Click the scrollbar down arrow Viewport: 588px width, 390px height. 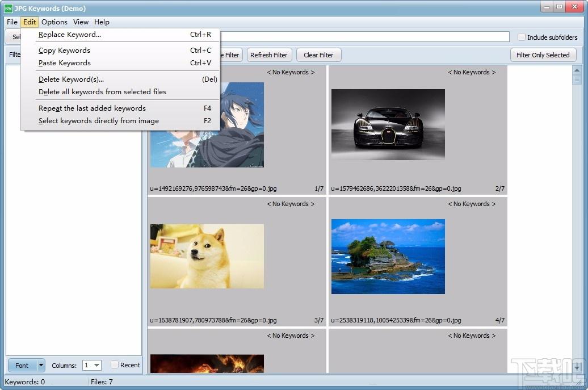pos(577,368)
